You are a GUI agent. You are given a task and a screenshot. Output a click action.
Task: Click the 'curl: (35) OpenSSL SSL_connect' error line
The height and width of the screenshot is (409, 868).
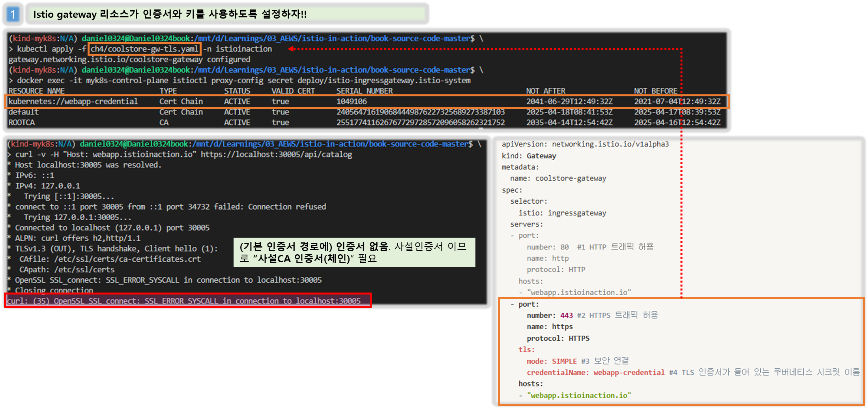pos(184,301)
